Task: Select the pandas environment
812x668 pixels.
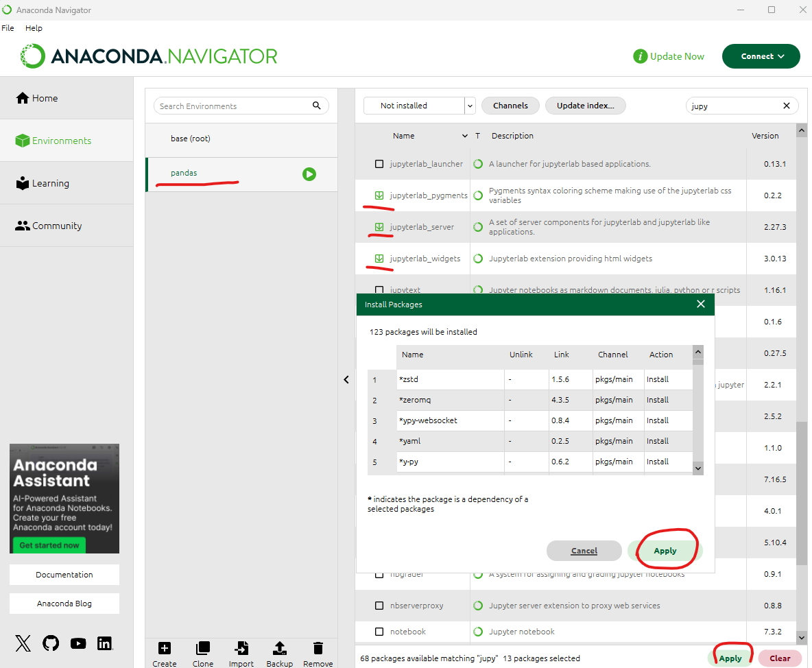Action: click(x=242, y=174)
